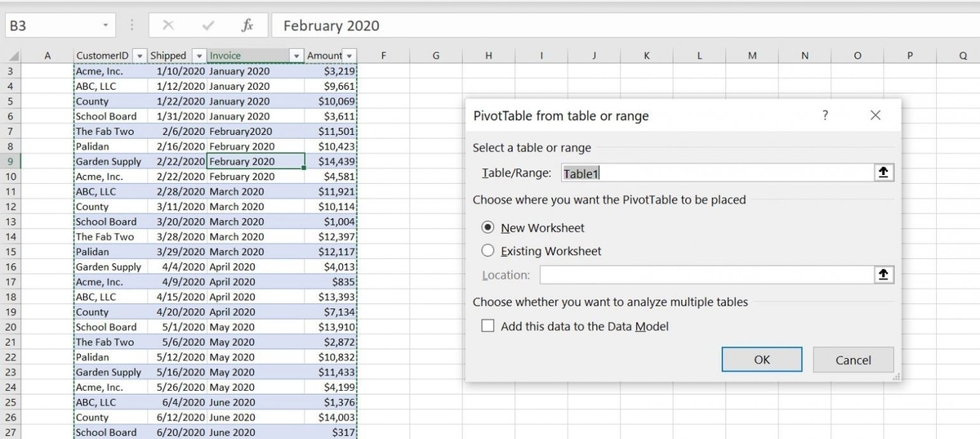980x439 pixels.
Task: Open the Amount column filter dropdown
Action: [x=350, y=56]
